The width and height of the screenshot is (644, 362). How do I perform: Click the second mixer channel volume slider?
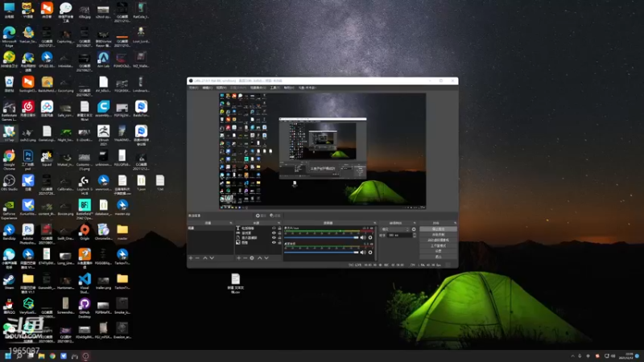click(x=321, y=253)
